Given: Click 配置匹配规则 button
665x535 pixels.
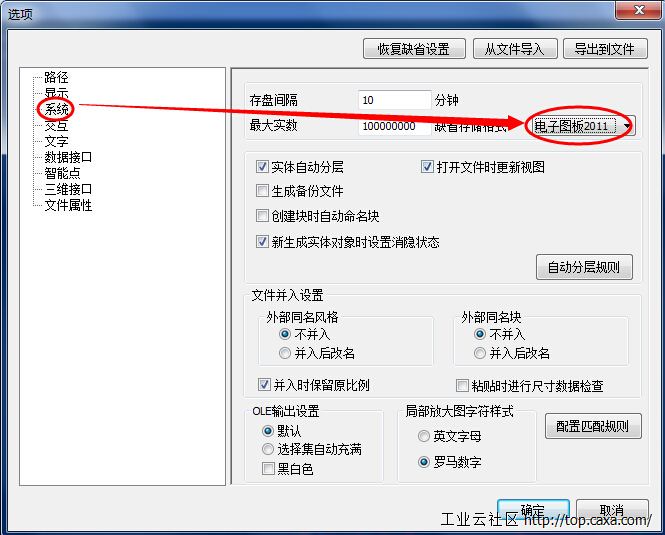Looking at the screenshot, I should click(593, 426).
